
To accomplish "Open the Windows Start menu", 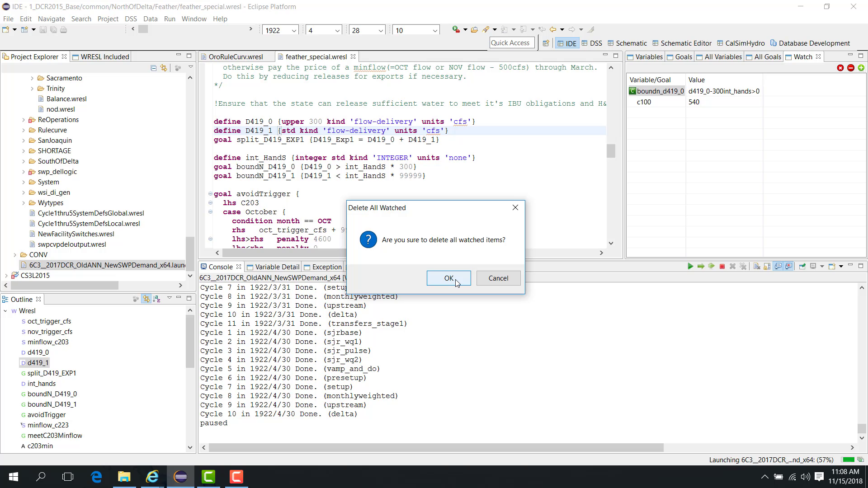I will tap(13, 477).
